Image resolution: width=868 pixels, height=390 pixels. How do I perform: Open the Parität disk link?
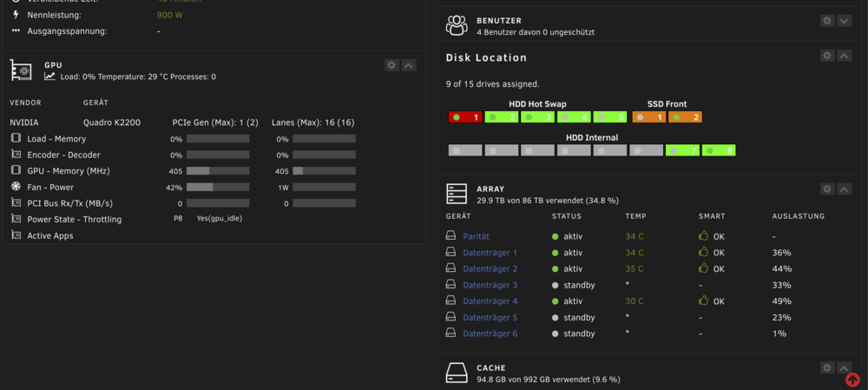coord(476,236)
